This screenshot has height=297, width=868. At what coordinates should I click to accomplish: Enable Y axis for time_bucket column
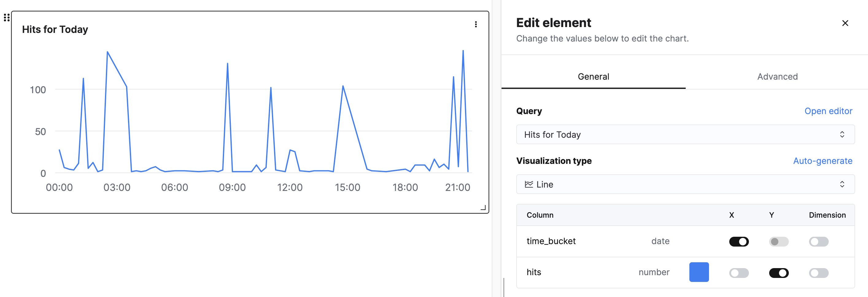pos(779,241)
